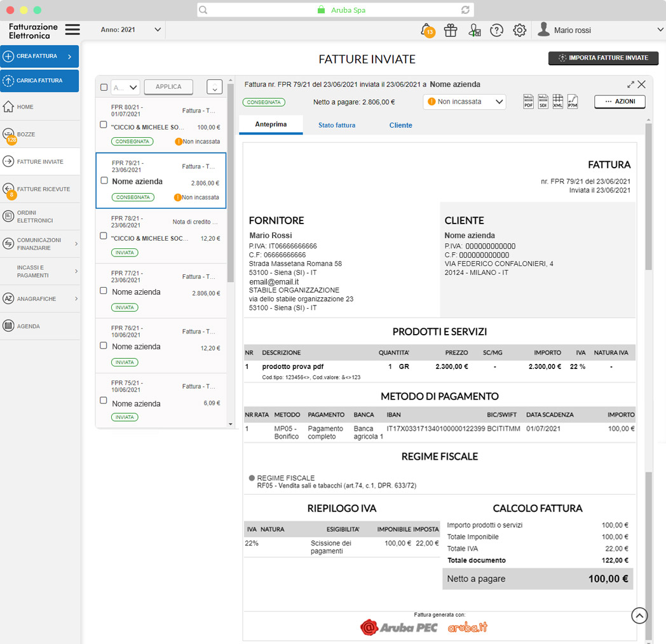Click the gift box icon
The height and width of the screenshot is (644, 666).
click(451, 30)
